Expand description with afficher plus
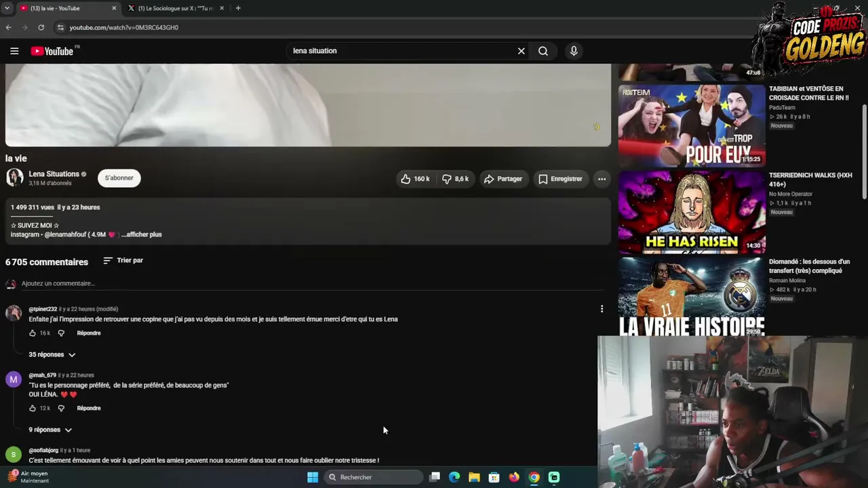Screen dimensions: 868x488 pyautogui.click(x=142, y=235)
